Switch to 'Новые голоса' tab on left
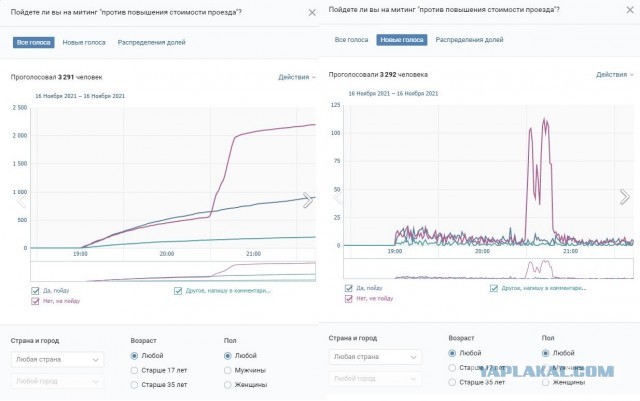 pyautogui.click(x=84, y=42)
